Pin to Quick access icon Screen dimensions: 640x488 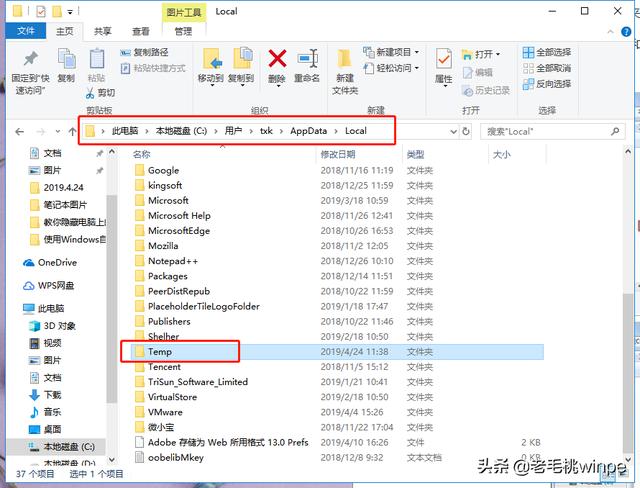coord(31,60)
